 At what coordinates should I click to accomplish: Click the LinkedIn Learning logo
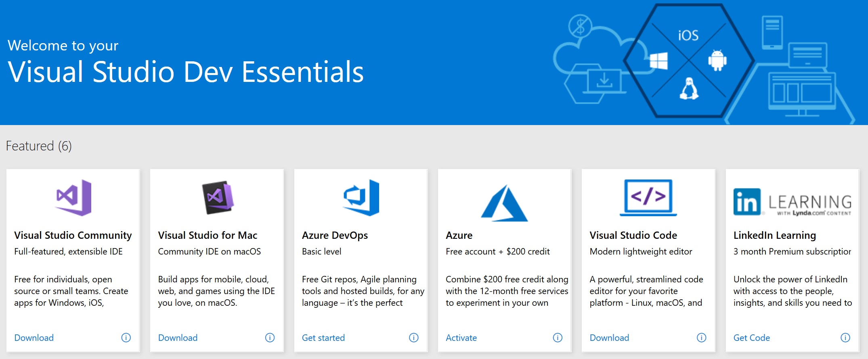coord(792,202)
